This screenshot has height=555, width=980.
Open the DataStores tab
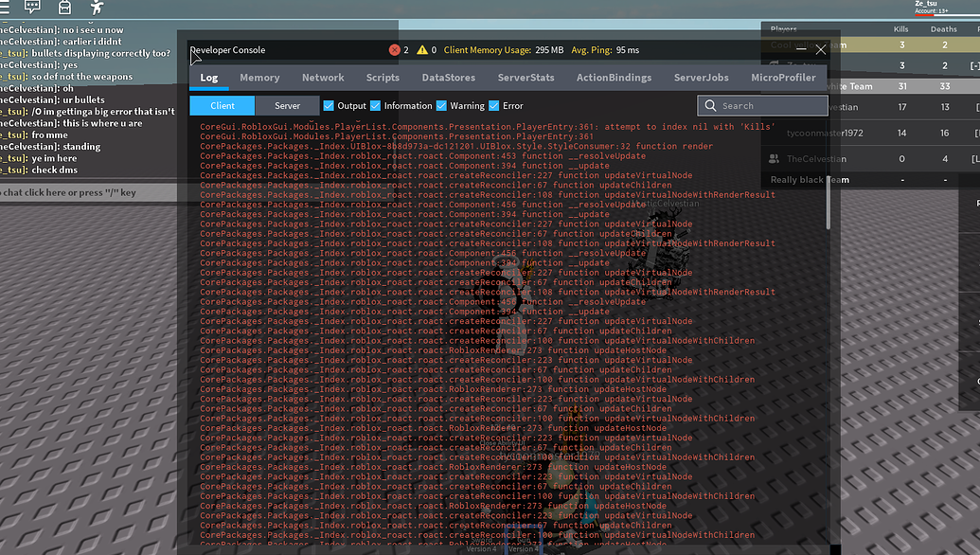(x=448, y=78)
